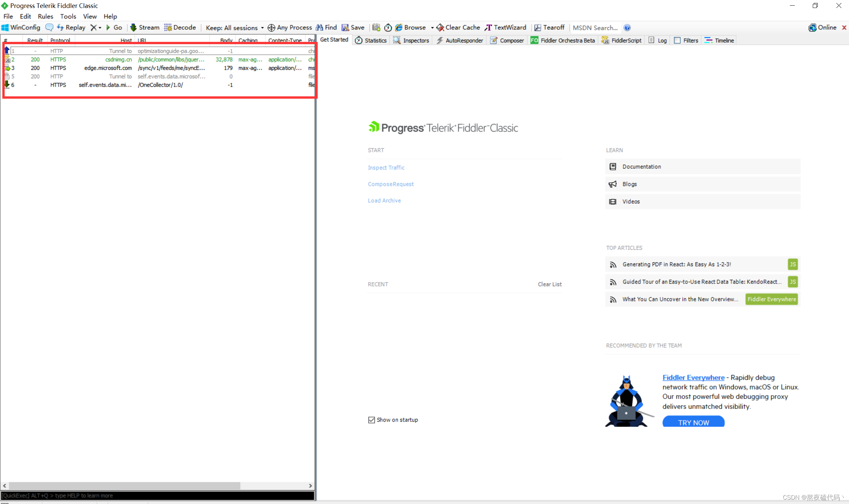Click scroll right arrow of session list
This screenshot has height=504, width=849.
click(310, 486)
